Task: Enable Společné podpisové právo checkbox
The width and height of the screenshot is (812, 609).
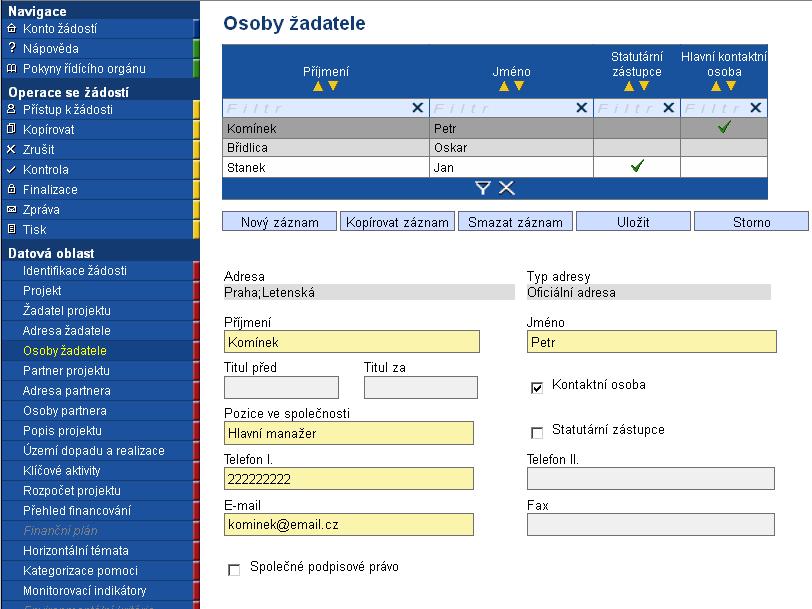Action: click(x=234, y=570)
